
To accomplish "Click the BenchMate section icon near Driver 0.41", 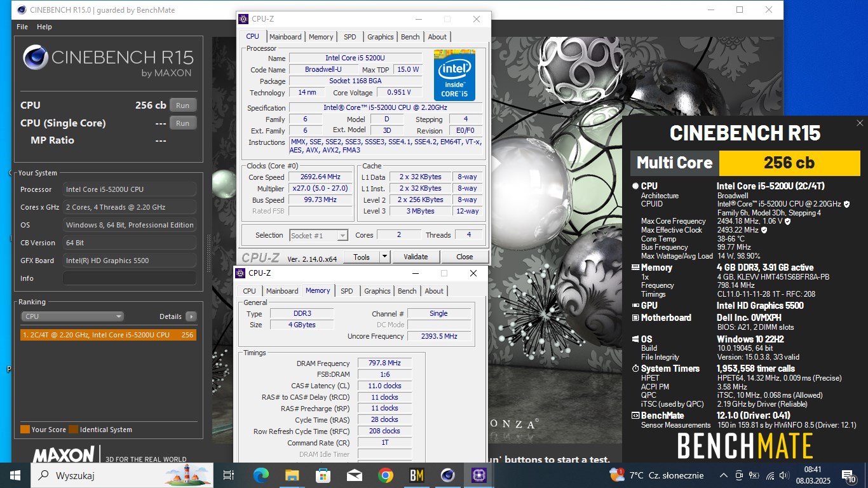I will click(x=635, y=416).
